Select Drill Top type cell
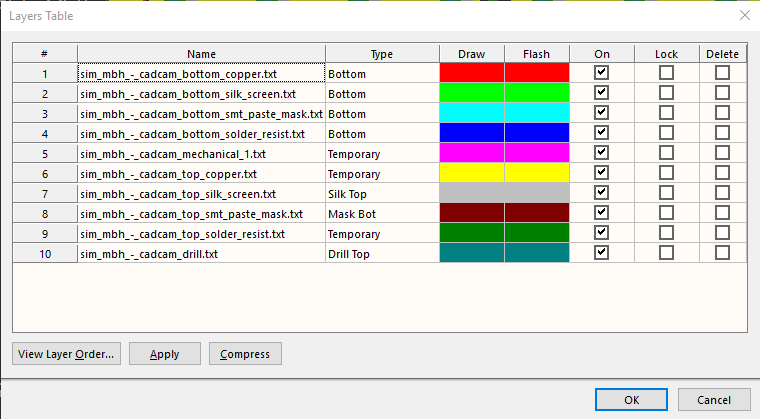 coord(381,253)
